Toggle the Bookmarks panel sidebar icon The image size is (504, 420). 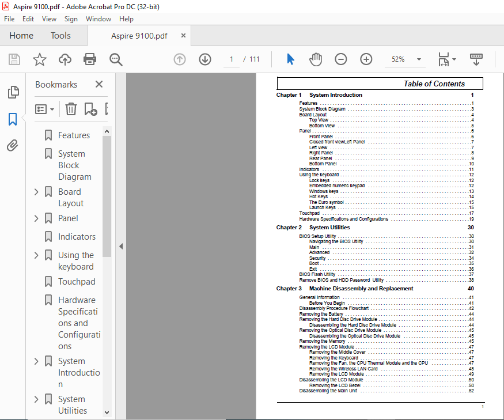(13, 119)
